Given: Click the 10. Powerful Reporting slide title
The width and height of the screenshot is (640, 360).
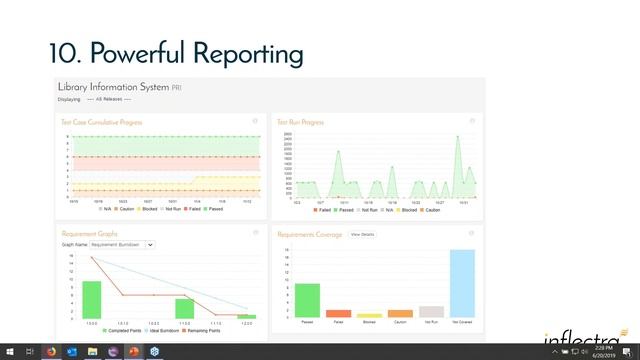Looking at the screenshot, I should point(176,54).
